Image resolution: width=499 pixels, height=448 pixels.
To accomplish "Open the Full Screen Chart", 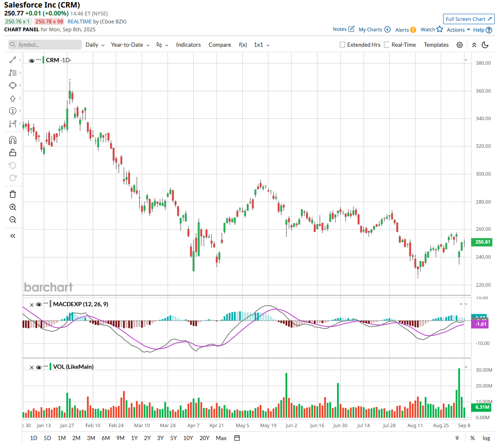I will 469,19.
